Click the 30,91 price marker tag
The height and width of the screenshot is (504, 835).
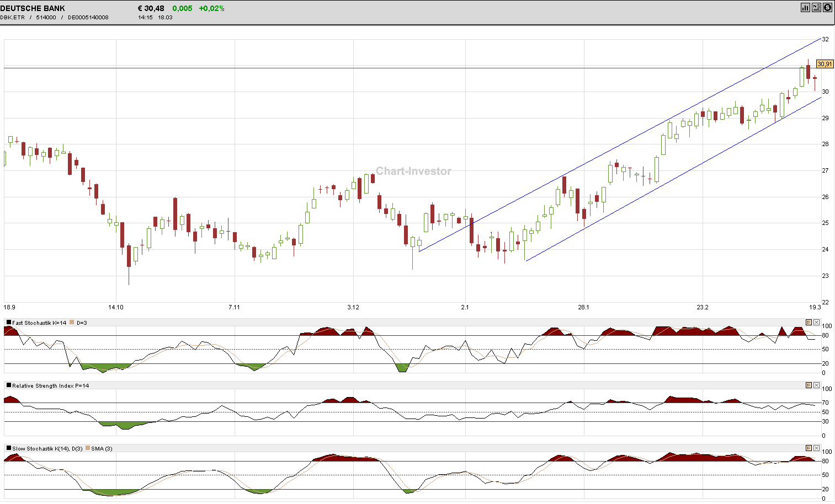tap(825, 64)
